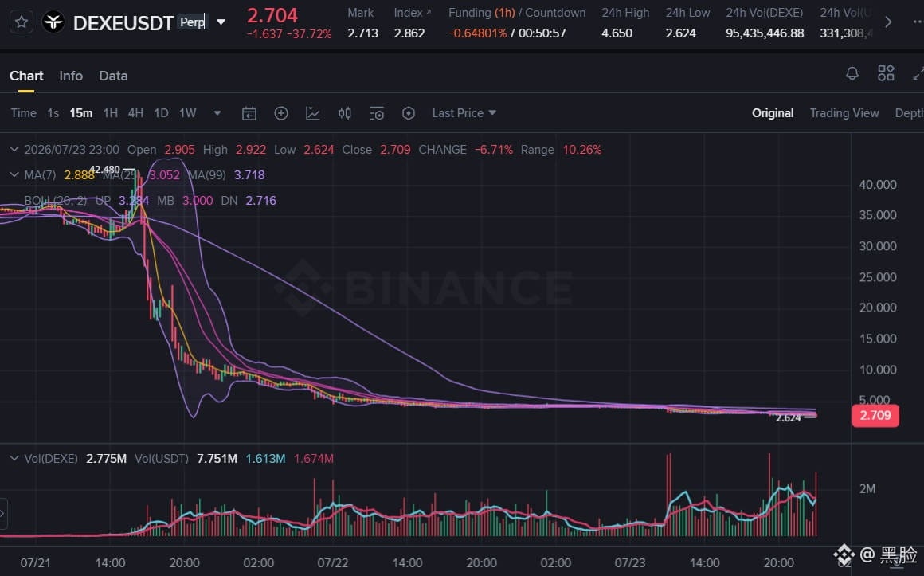
Task: Expand chart to fullscreen
Action: click(918, 73)
